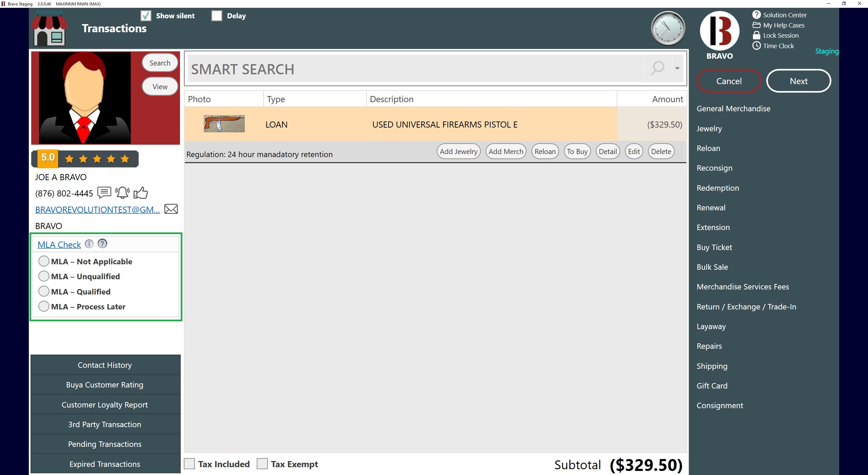The image size is (868, 475).
Task: Open Bulk Sale option
Action: pyautogui.click(x=712, y=267)
